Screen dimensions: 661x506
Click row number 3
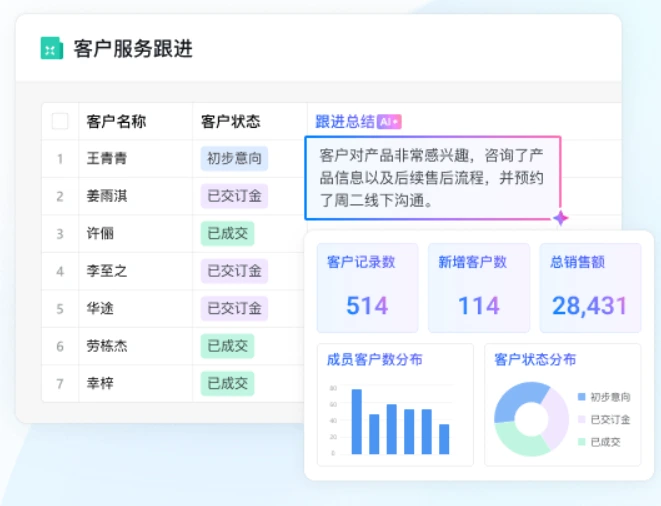pyautogui.click(x=60, y=234)
